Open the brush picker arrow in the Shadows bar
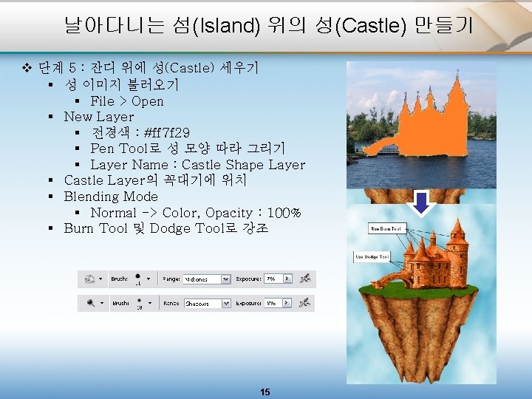Screen dimensions: 532x399 [150, 303]
